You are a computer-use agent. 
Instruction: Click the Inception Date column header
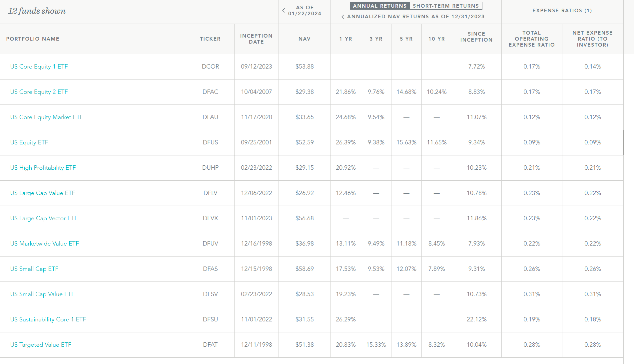256,39
